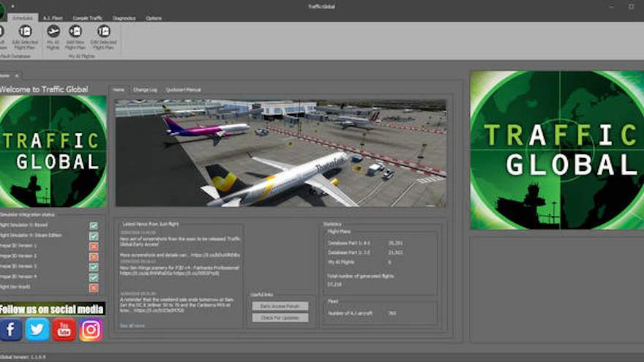Open the My AI Flights ribbon icon
644x362 pixels.
click(x=53, y=38)
